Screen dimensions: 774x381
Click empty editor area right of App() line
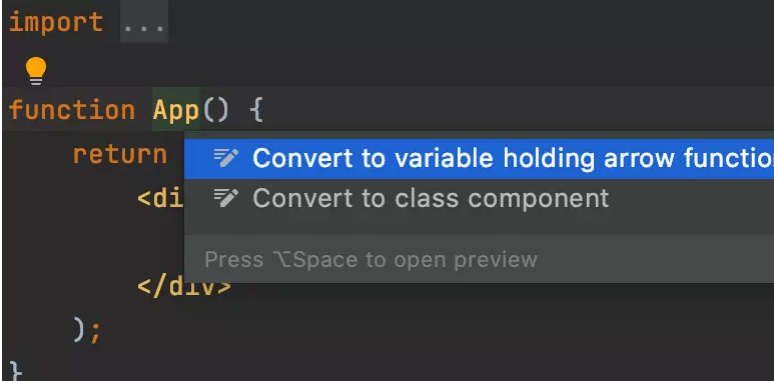coord(518,110)
